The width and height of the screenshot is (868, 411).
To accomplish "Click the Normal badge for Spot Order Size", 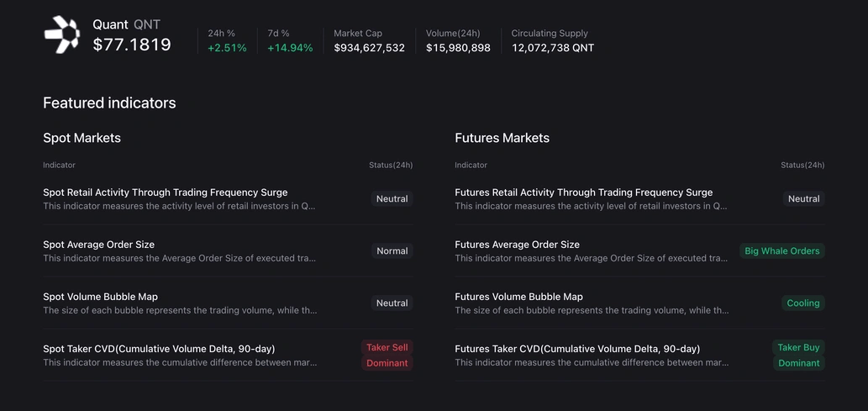I will pos(392,251).
